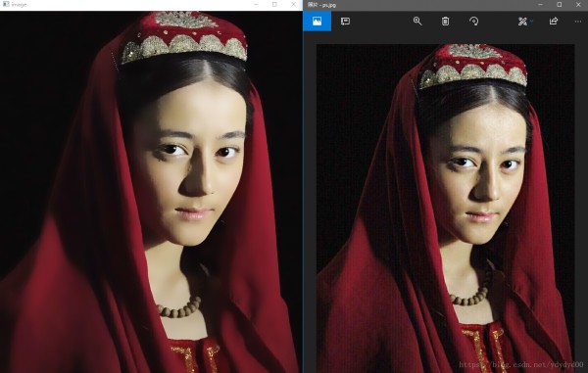
Task: Delete the photo with trash icon
Action: [445, 22]
